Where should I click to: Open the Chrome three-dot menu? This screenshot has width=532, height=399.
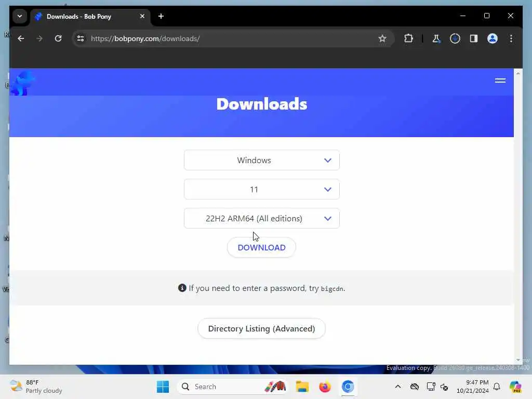click(x=511, y=38)
